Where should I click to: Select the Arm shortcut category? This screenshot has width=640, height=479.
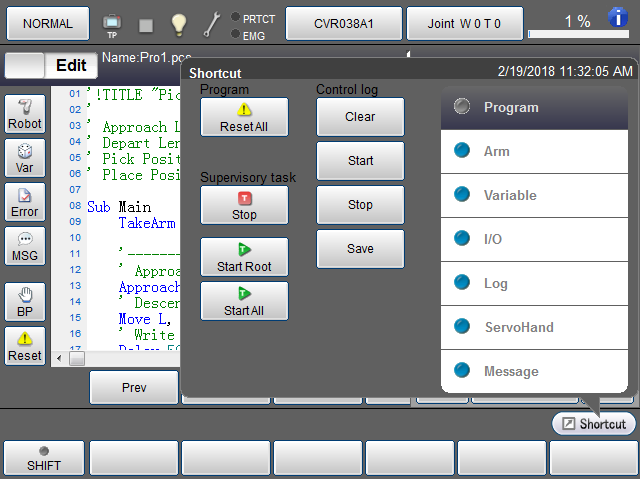(534, 152)
